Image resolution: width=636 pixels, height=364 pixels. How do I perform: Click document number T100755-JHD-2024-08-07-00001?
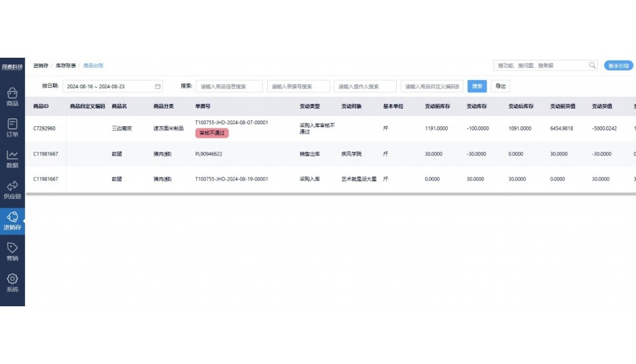coord(232,122)
